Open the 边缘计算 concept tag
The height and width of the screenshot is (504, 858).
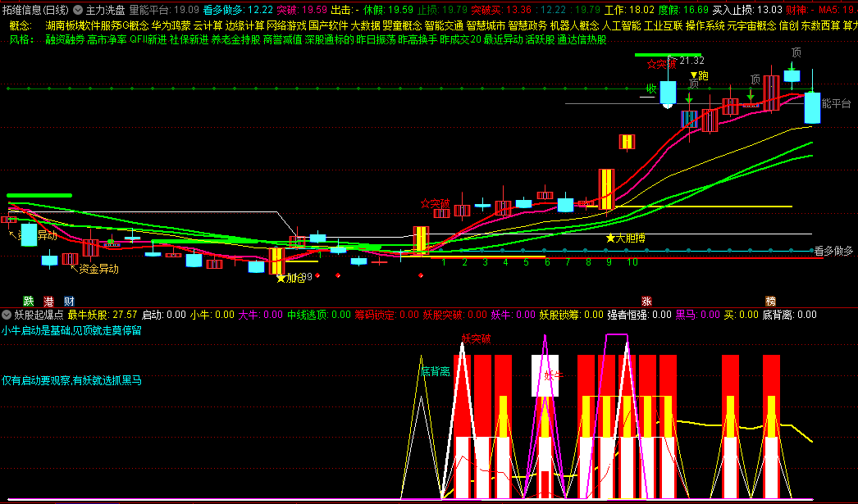point(244,25)
